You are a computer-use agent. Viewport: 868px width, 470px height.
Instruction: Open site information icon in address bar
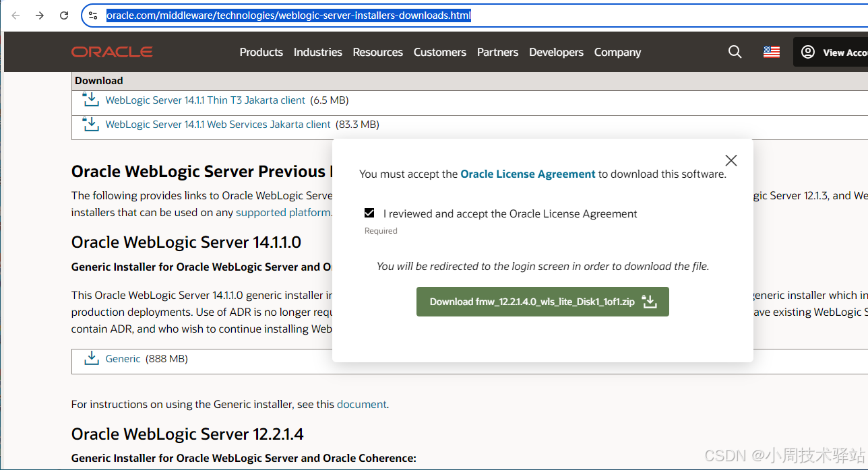94,15
